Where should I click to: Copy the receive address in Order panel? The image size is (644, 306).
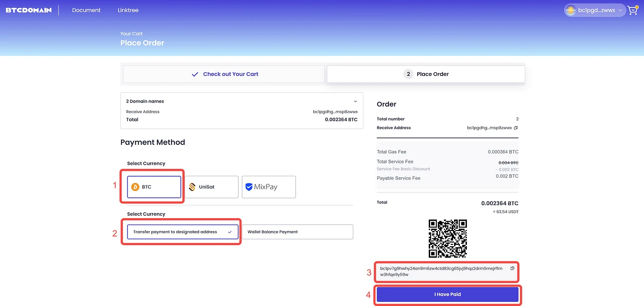[x=516, y=128]
